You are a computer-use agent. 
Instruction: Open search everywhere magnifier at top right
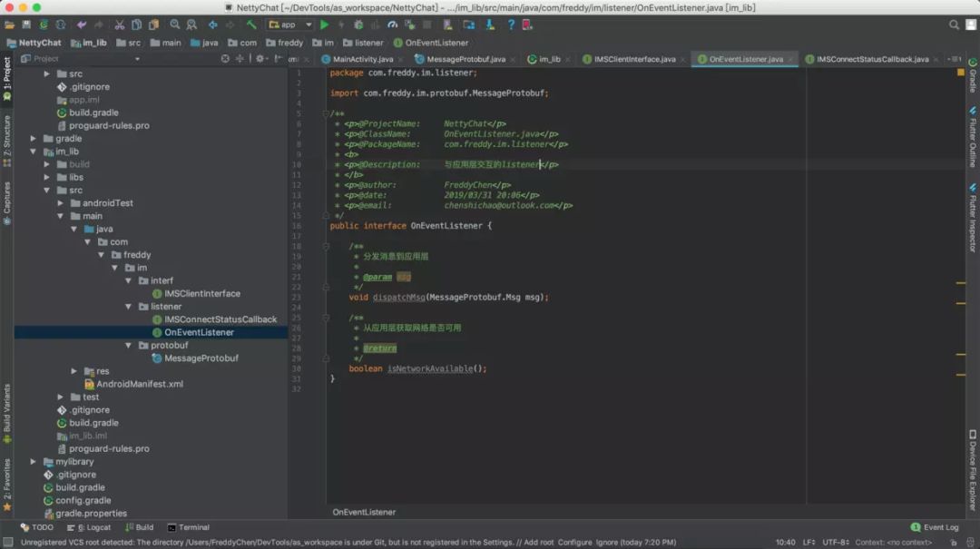[954, 25]
